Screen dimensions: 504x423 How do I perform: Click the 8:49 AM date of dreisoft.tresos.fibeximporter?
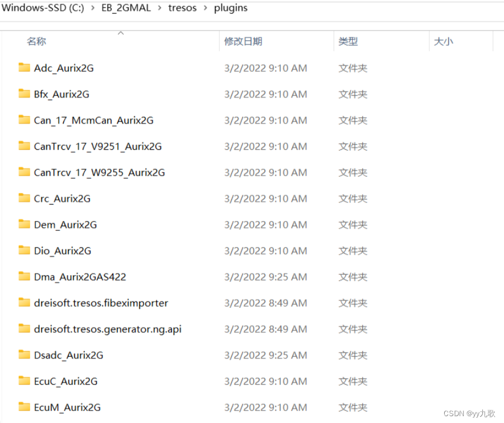click(265, 303)
